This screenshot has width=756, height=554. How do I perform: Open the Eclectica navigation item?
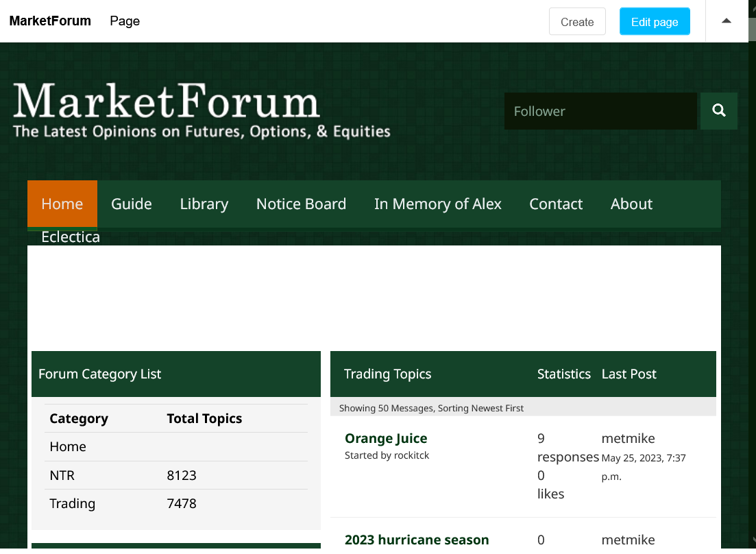point(71,237)
